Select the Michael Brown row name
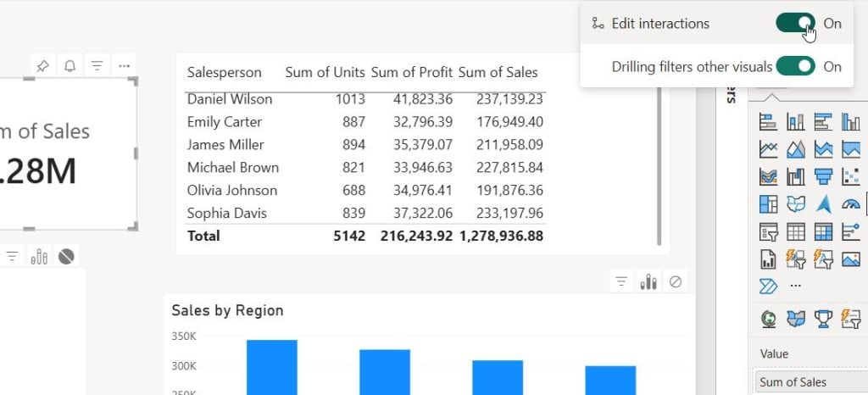Image resolution: width=868 pixels, height=395 pixels. pos(232,167)
